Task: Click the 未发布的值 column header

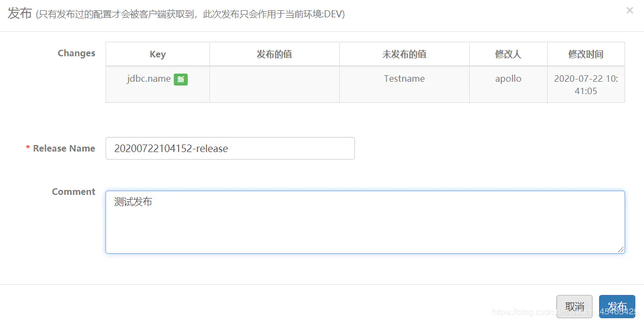Action: pyautogui.click(x=404, y=54)
